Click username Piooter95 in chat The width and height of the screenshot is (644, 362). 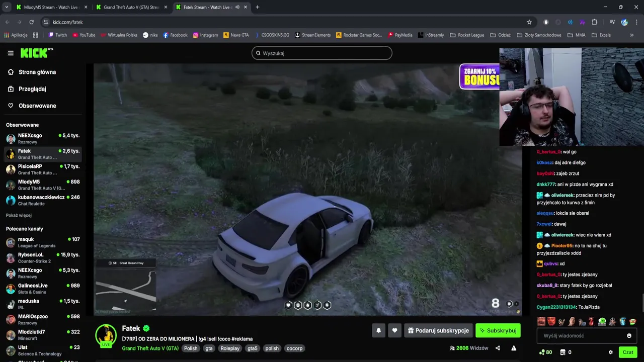click(x=561, y=246)
